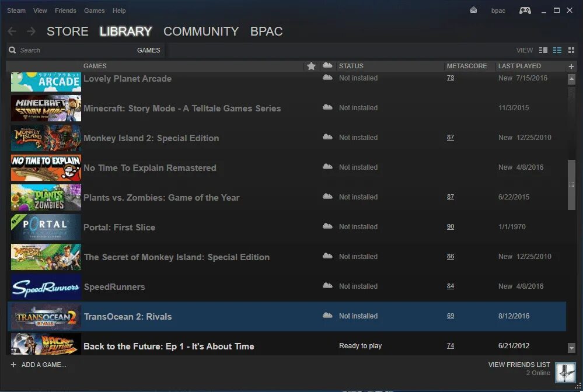Viewport: 583px width, 392px height.
Task: Open friends list avatar thumbnail
Action: coord(565,372)
